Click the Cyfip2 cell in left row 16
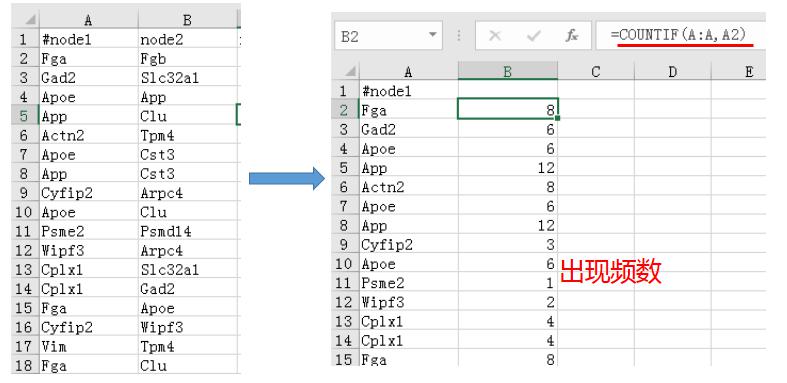 (88, 327)
